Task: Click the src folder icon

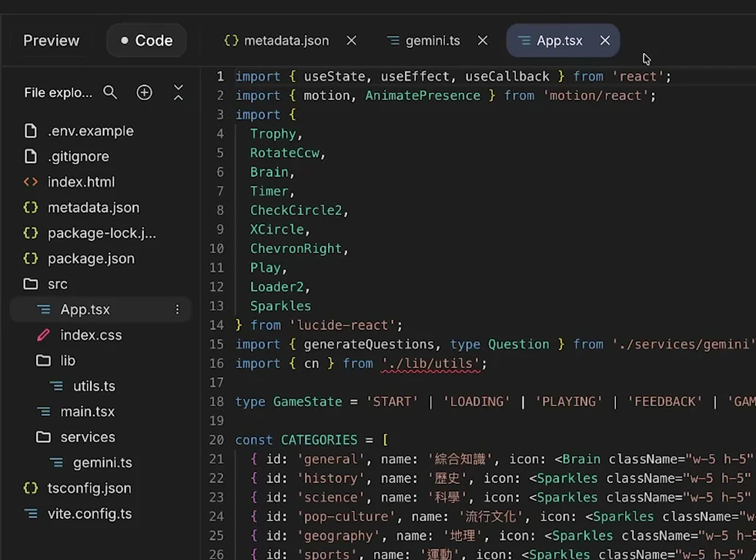Action: [30, 284]
